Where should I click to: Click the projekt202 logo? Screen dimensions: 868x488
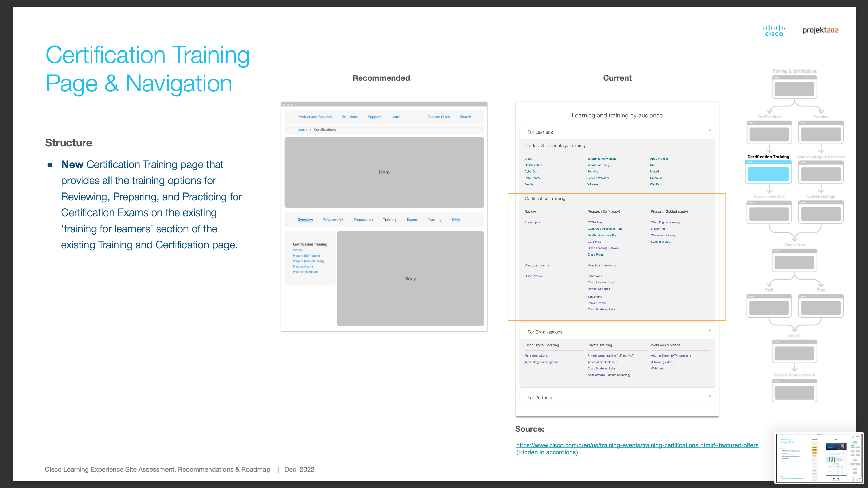coord(820,30)
